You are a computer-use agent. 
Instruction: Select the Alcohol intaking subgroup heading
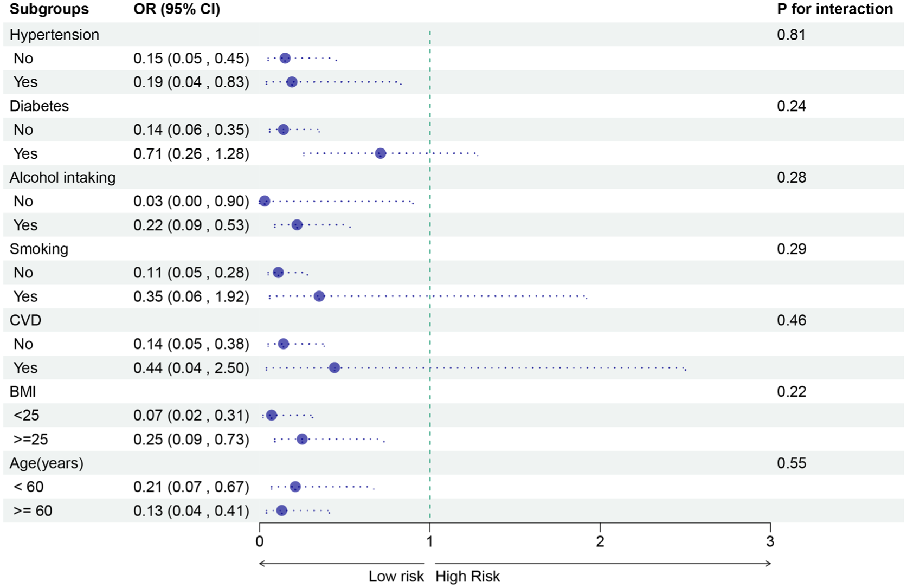coord(62,178)
